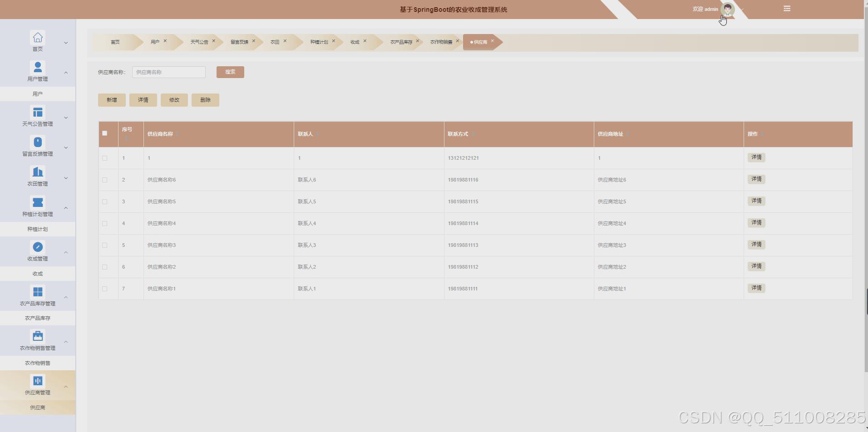
Task: Open the 首页 home icon in sidebar
Action: pos(38,37)
